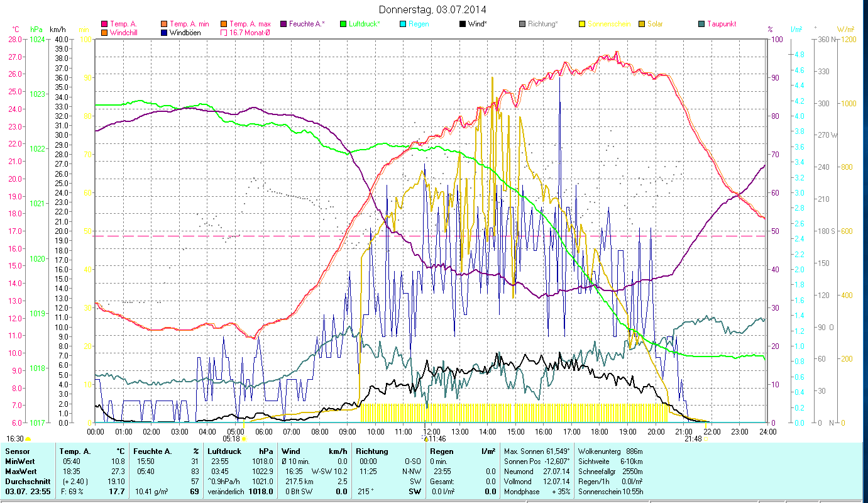Viewport: 868px width, 503px height.
Task: Click the '10.41 g/m²' humidity value
Action: pos(151,491)
